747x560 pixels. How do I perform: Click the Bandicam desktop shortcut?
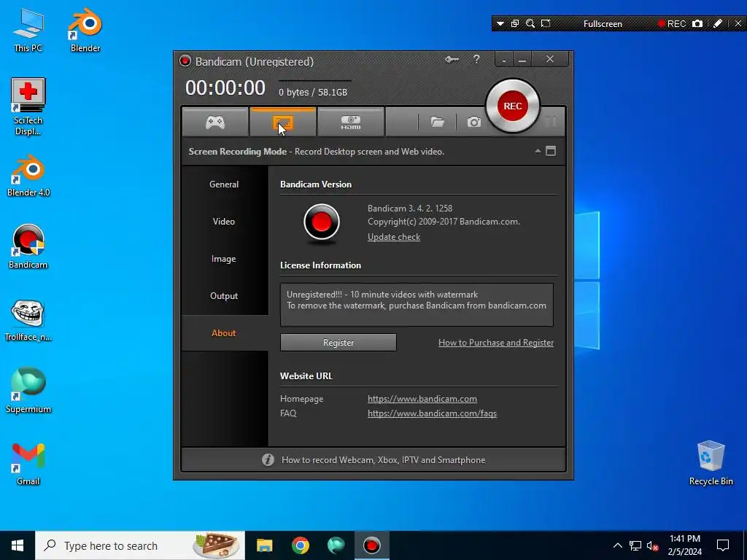[28, 246]
